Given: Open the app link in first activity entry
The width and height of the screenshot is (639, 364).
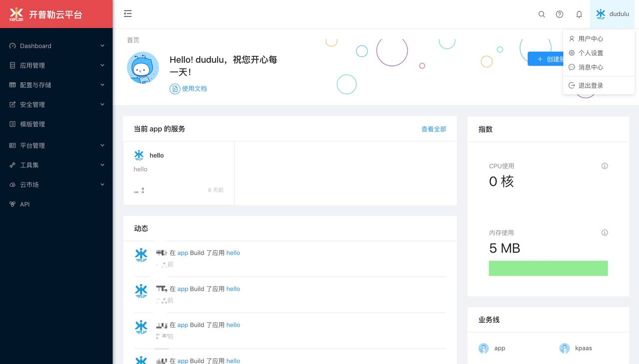Looking at the screenshot, I should 183,253.
